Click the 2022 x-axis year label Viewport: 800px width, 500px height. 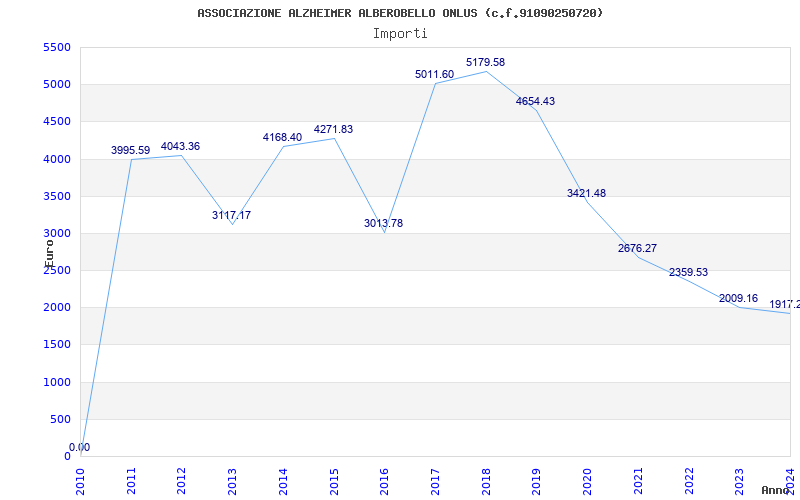(688, 481)
